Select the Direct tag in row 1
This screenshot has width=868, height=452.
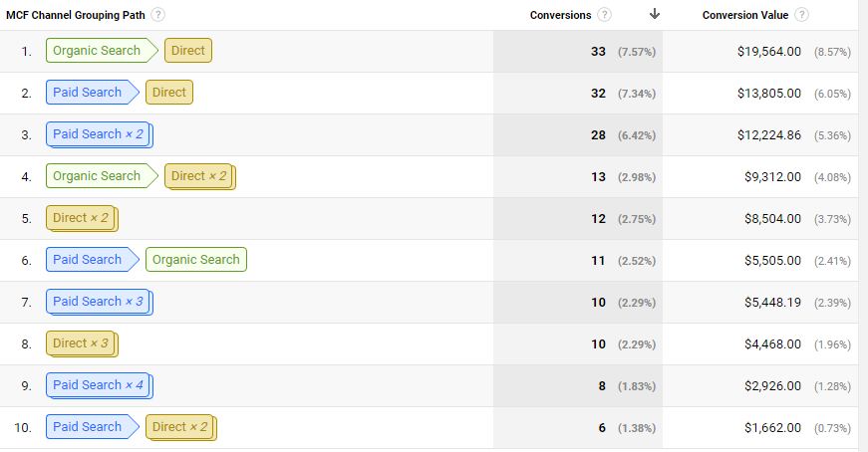point(187,51)
